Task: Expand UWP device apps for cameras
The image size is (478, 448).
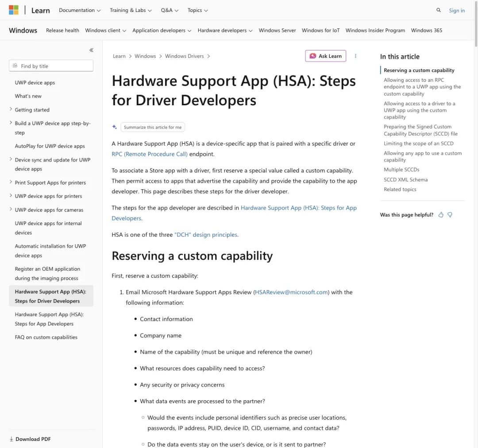Action: (x=11, y=209)
